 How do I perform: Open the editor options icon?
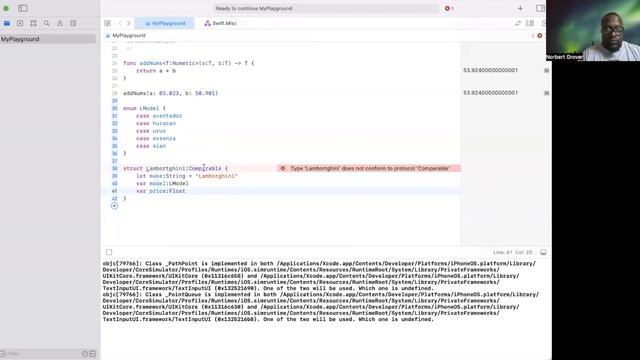[x=530, y=23]
